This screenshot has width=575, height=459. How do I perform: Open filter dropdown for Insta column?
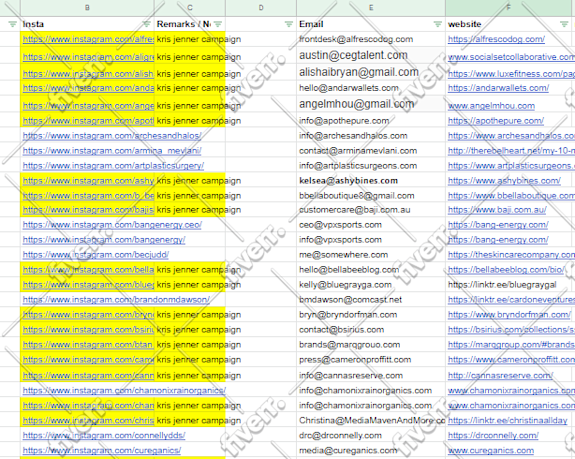[146, 24]
